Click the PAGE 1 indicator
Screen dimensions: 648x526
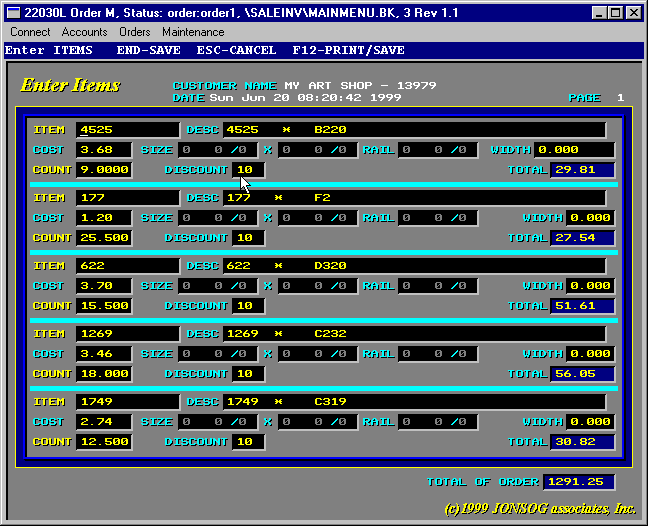click(596, 98)
